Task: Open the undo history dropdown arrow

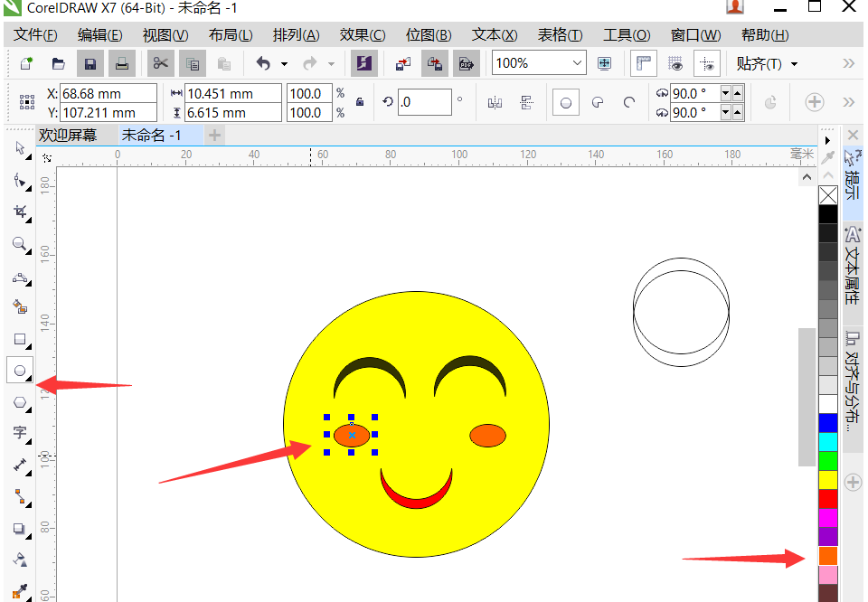Action: pyautogui.click(x=284, y=64)
